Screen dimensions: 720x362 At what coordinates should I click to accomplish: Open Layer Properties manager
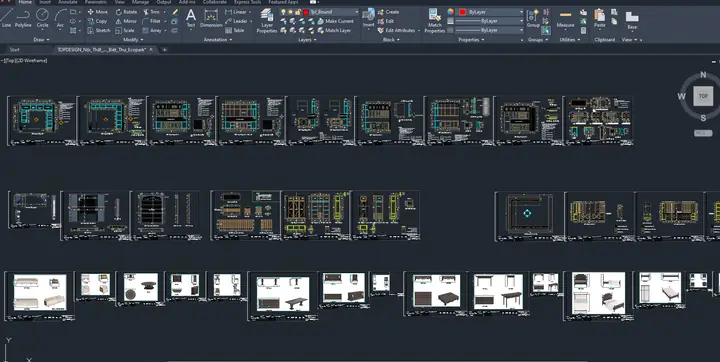pos(267,21)
